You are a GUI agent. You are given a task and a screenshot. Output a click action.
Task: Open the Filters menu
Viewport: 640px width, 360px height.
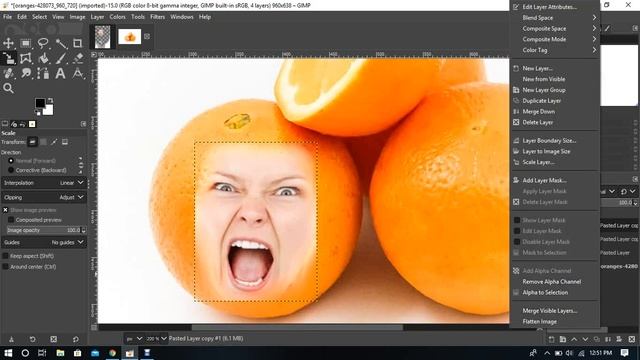point(158,17)
